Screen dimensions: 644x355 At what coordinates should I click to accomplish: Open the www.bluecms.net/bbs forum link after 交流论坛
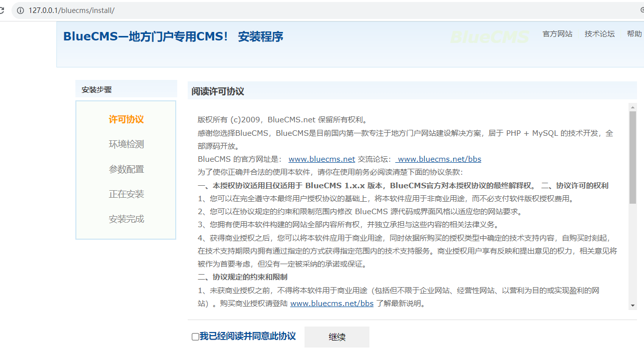pyautogui.click(x=438, y=159)
